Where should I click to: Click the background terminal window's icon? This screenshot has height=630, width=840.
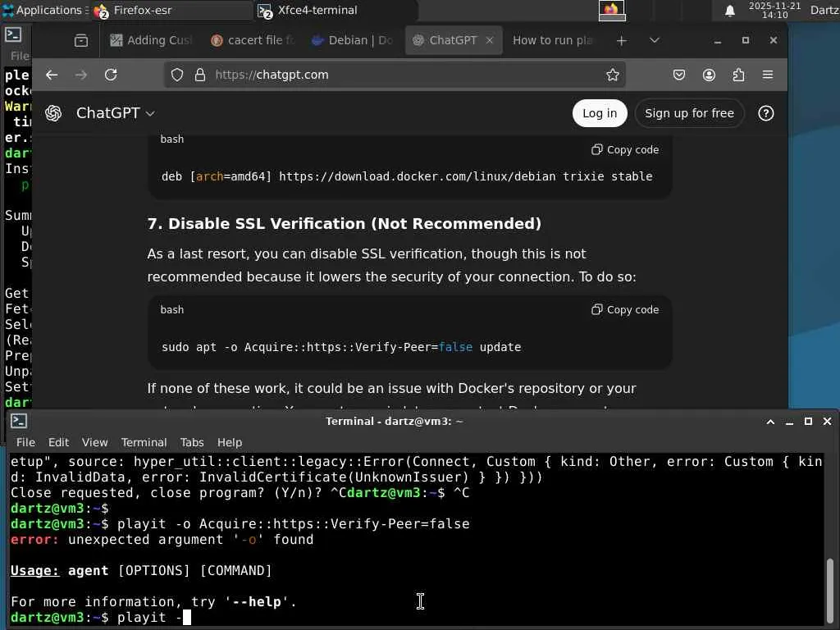13,34
